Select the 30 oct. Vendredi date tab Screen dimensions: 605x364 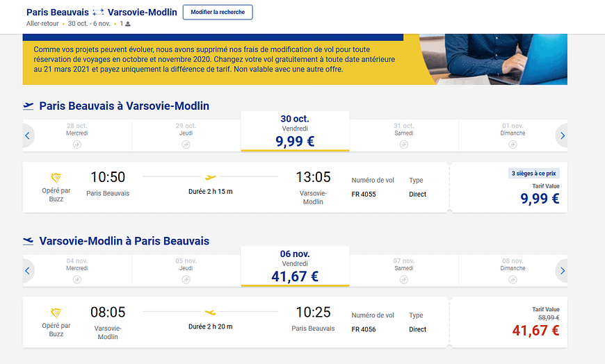(295, 131)
